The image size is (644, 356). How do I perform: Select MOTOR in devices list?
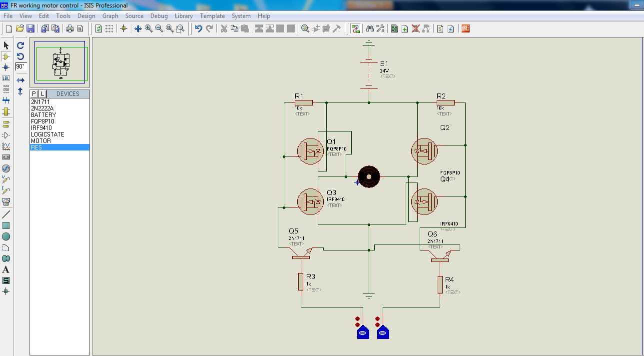click(x=59, y=141)
